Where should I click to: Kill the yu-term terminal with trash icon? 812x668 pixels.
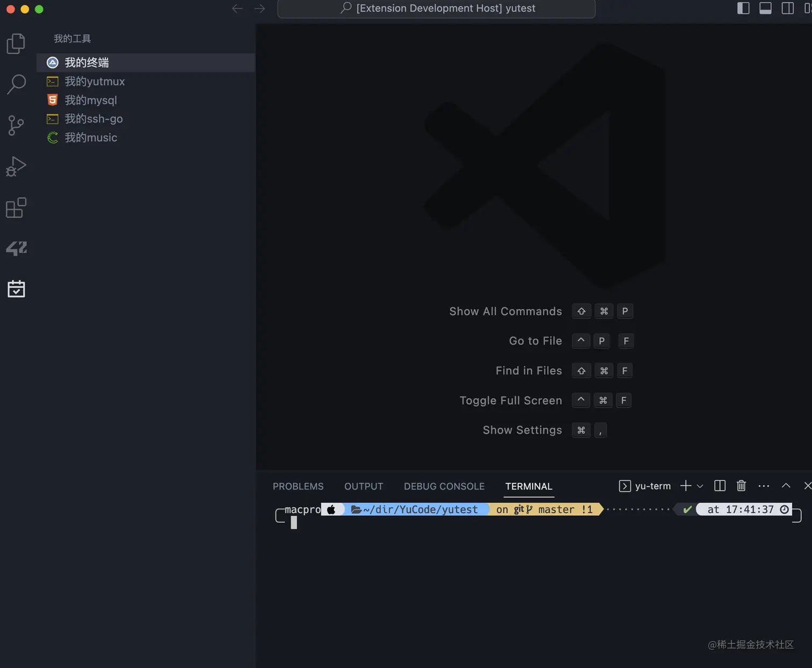741,486
